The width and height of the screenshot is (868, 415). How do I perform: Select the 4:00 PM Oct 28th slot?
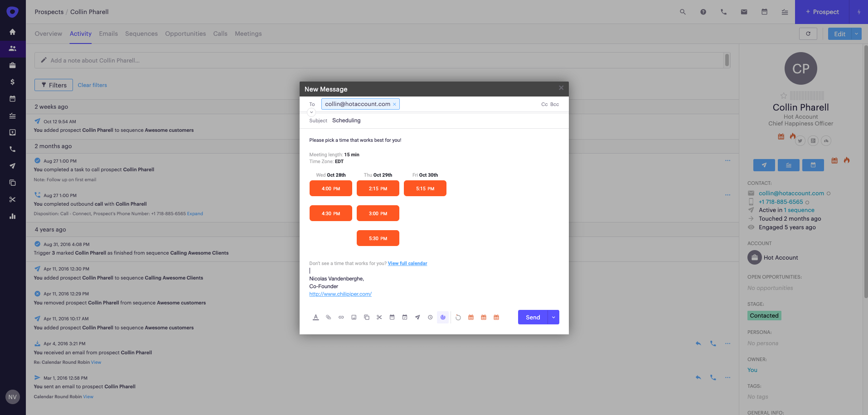click(331, 188)
